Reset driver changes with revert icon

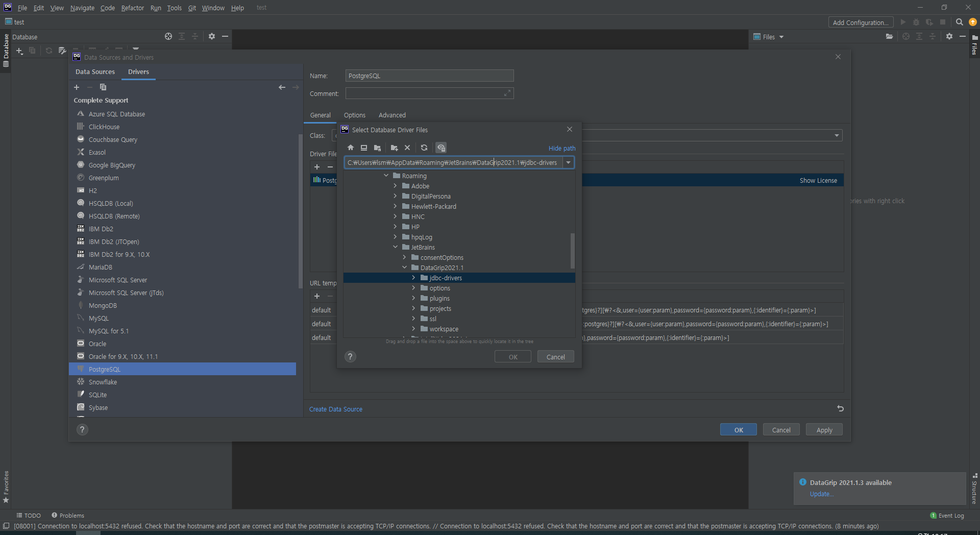tap(840, 408)
